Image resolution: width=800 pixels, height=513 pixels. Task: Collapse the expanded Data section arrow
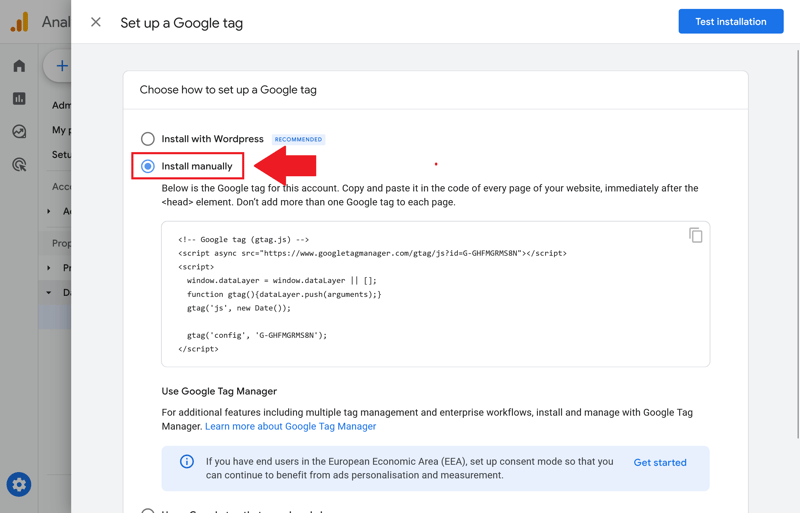coord(49,293)
